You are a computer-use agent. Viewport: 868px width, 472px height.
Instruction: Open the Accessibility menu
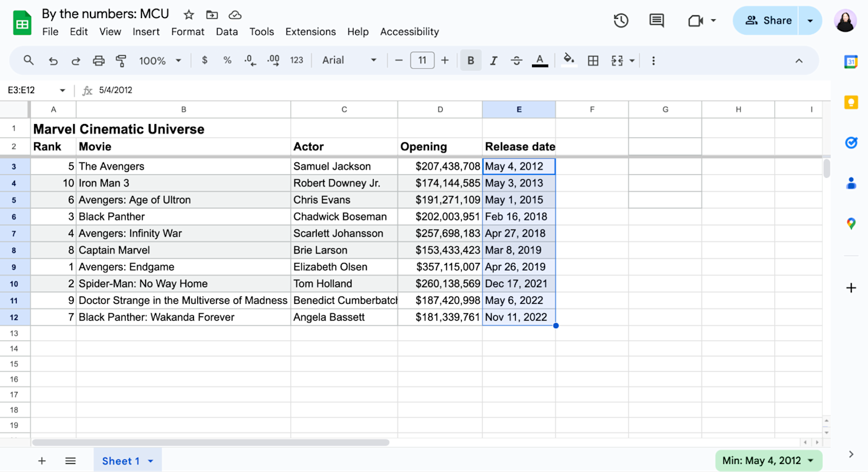pos(409,32)
